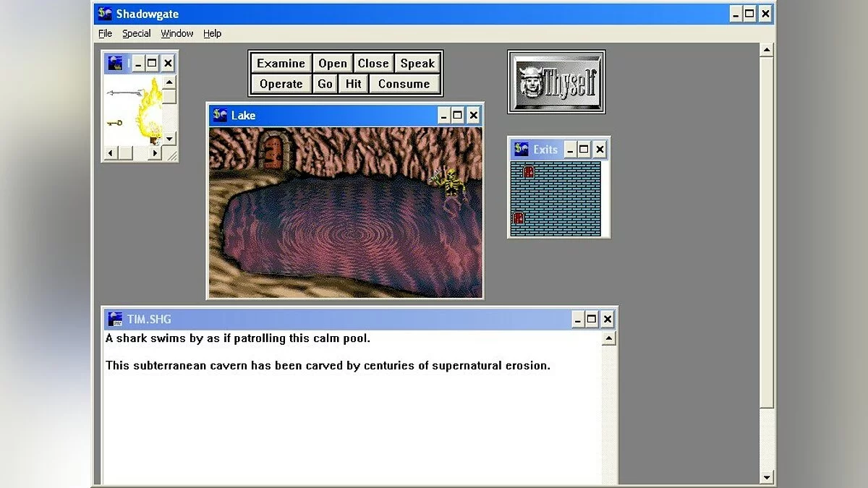
Task: Minimize the inventory window
Action: [x=138, y=64]
